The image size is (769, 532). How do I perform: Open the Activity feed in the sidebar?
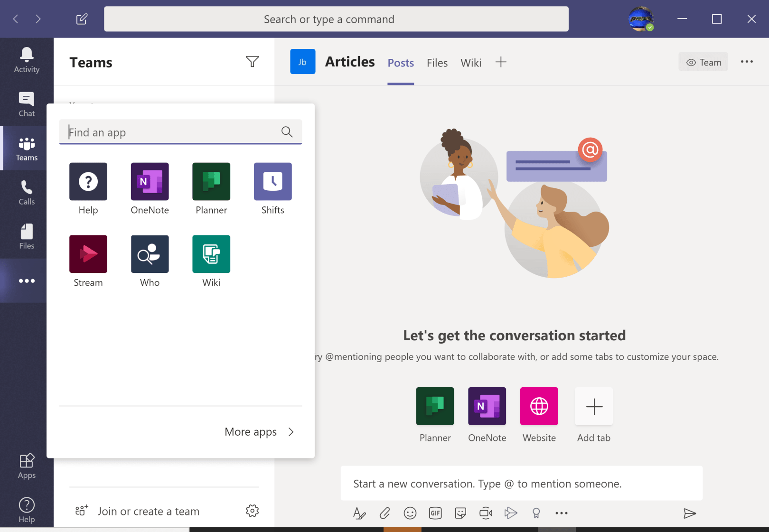[26, 58]
